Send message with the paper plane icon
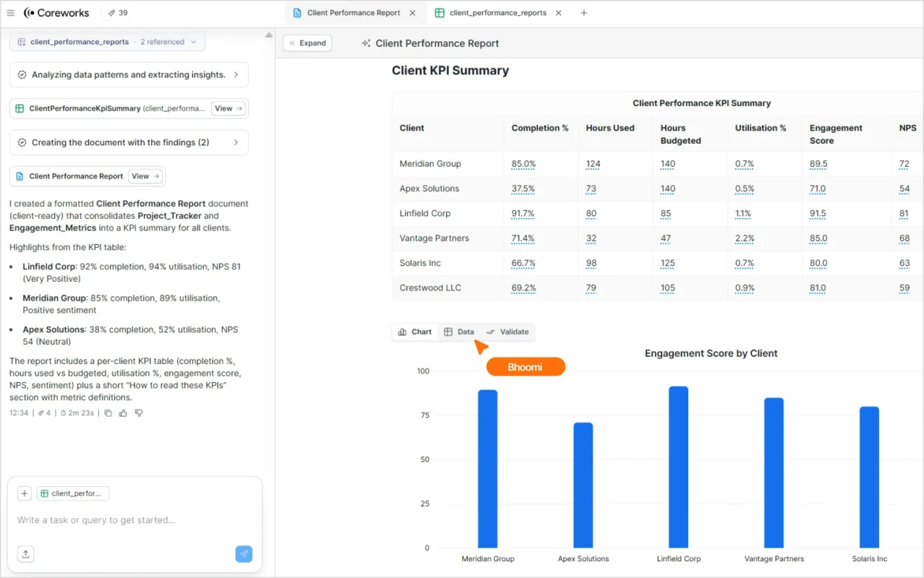The width and height of the screenshot is (924, 578). point(244,553)
